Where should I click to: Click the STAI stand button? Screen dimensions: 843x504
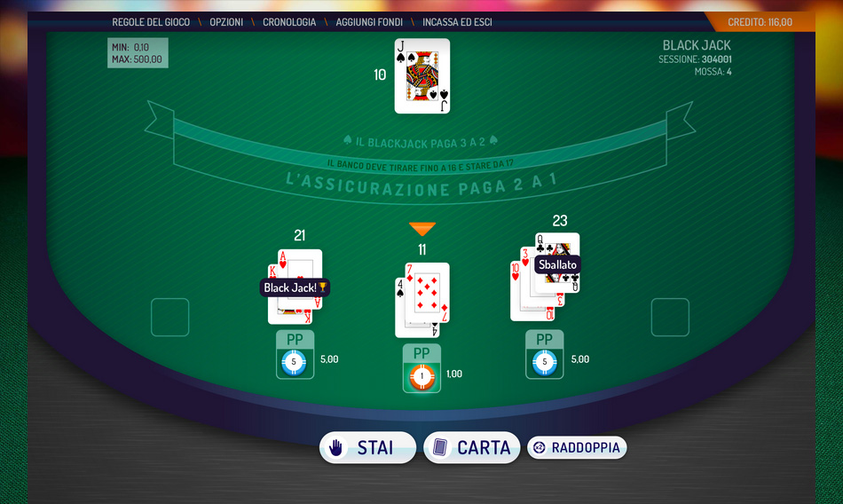coord(367,447)
